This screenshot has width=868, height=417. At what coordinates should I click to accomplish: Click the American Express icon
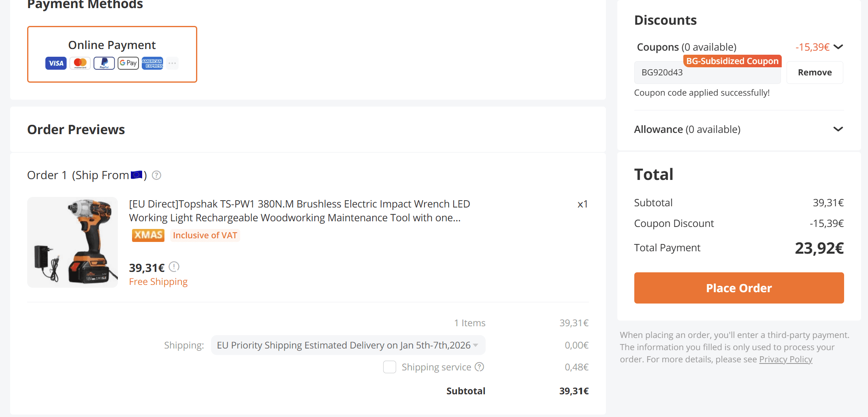pyautogui.click(x=152, y=63)
